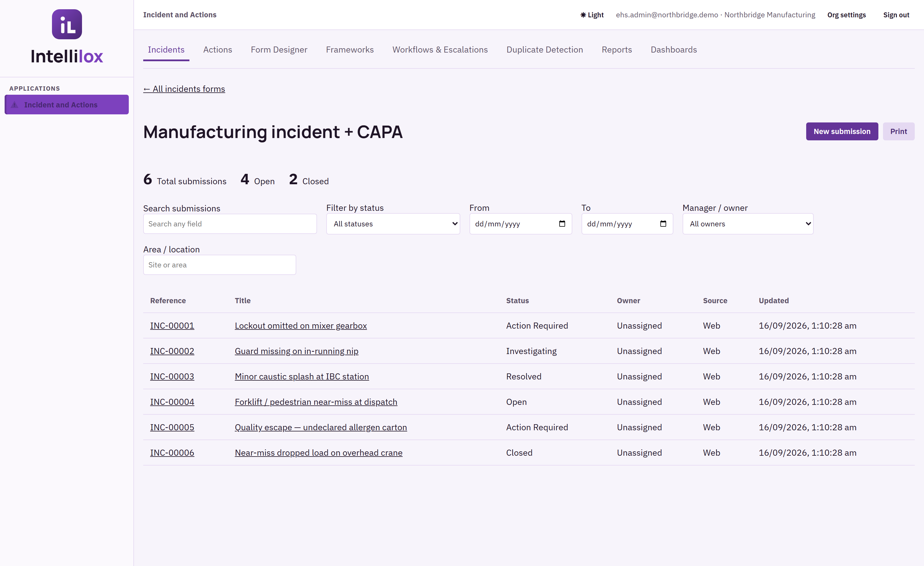Open the Reports tab

616,50
